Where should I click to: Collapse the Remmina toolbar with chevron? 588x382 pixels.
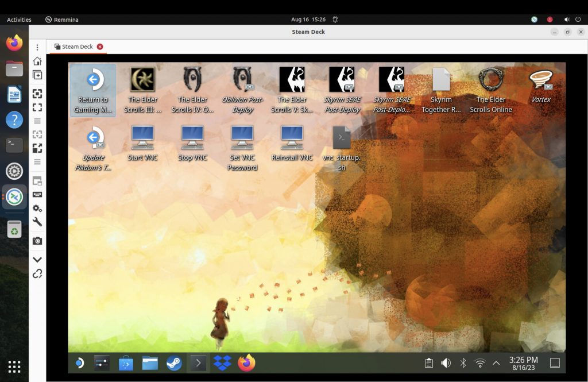pyautogui.click(x=37, y=260)
